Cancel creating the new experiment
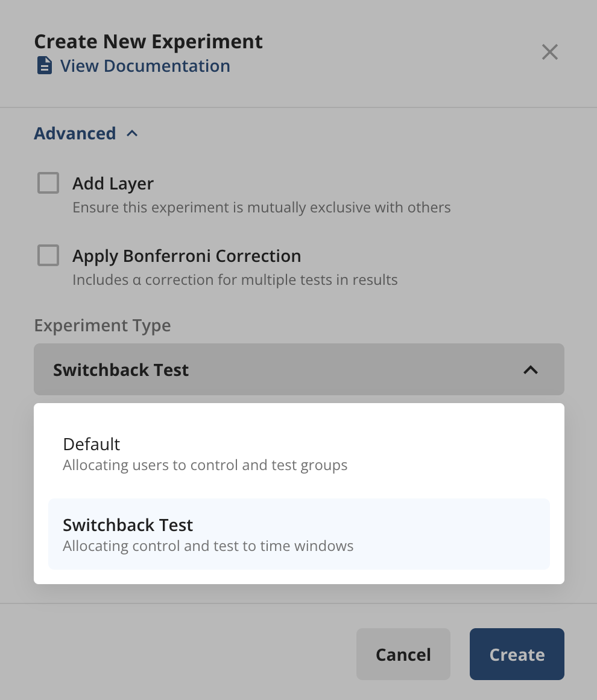Screen dimensions: 597x700 (403, 654)
